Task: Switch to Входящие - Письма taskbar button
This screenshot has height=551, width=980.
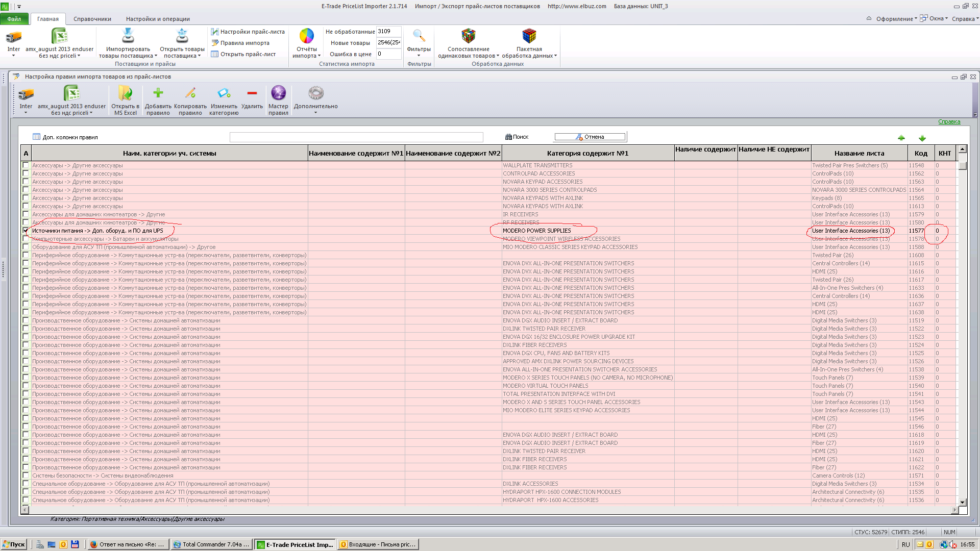Action: pos(378,544)
